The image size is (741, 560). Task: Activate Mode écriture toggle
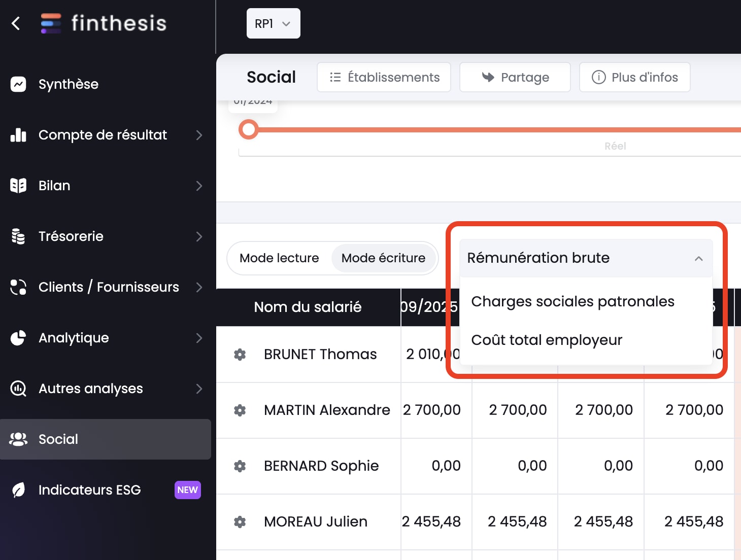pos(383,258)
